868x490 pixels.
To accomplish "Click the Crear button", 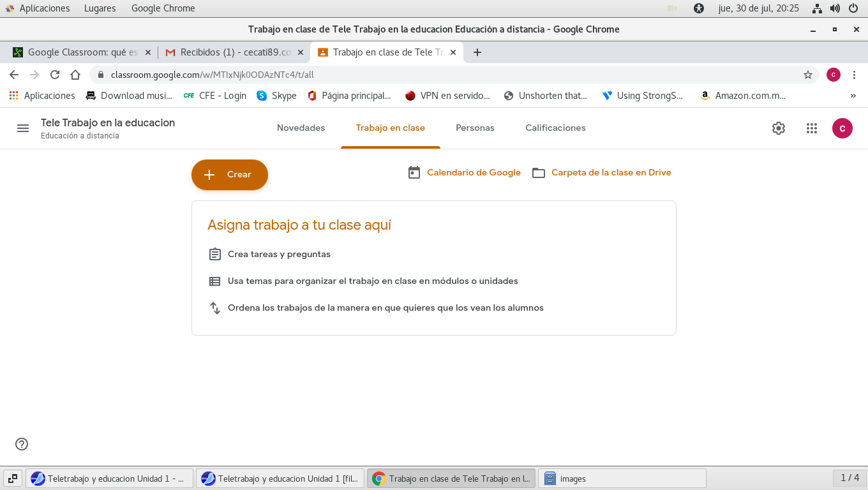I will (x=230, y=175).
